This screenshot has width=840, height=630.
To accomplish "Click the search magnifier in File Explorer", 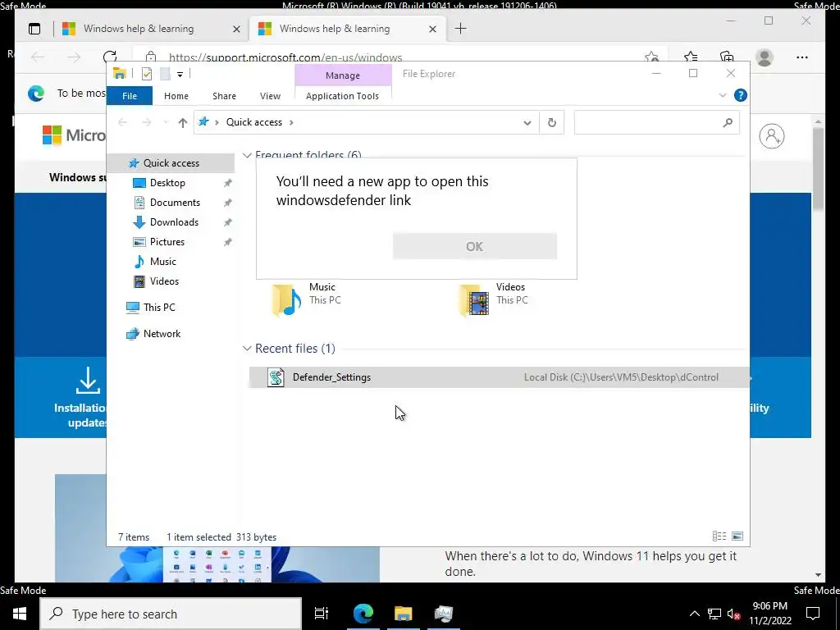I will [x=728, y=123].
